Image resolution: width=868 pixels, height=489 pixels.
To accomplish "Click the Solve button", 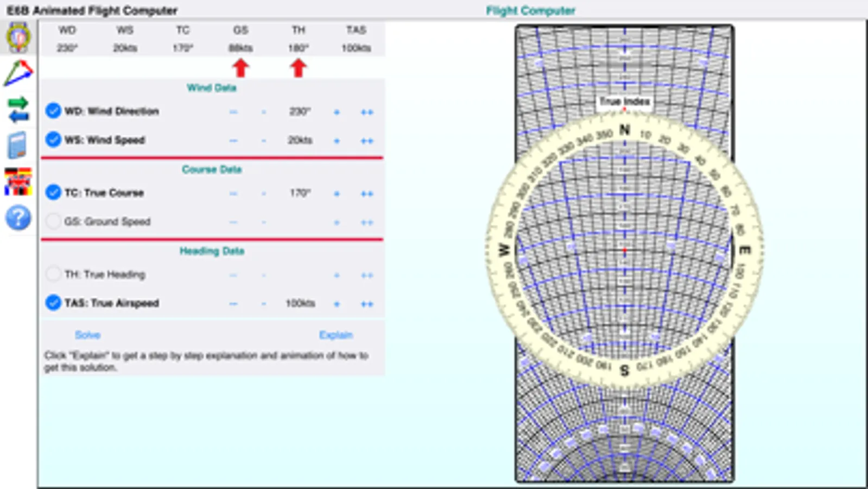I will click(x=88, y=335).
